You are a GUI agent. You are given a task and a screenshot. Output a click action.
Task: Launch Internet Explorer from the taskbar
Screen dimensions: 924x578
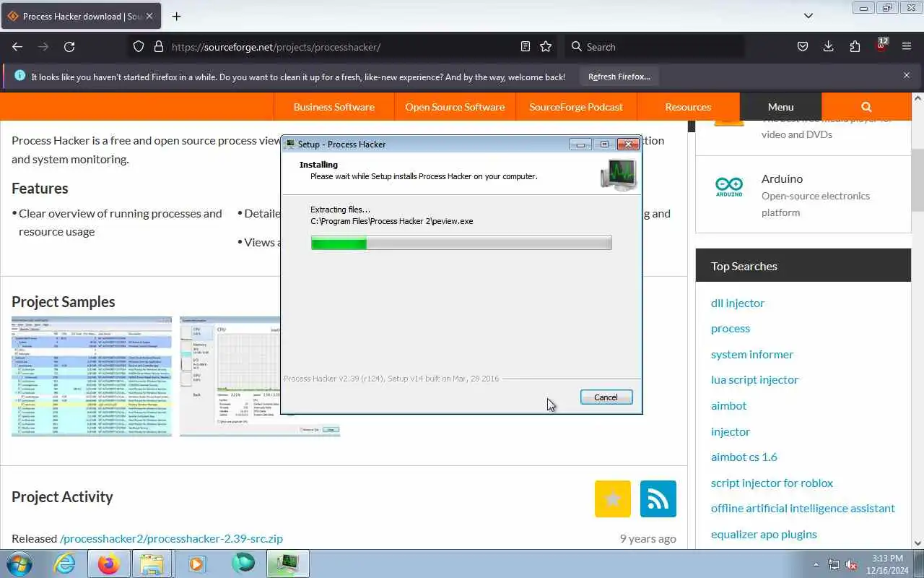point(65,564)
